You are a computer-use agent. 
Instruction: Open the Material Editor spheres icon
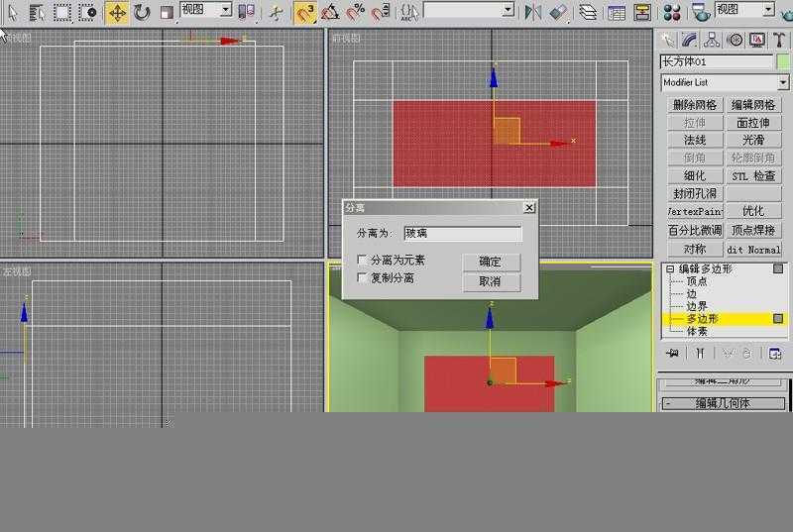click(x=672, y=12)
